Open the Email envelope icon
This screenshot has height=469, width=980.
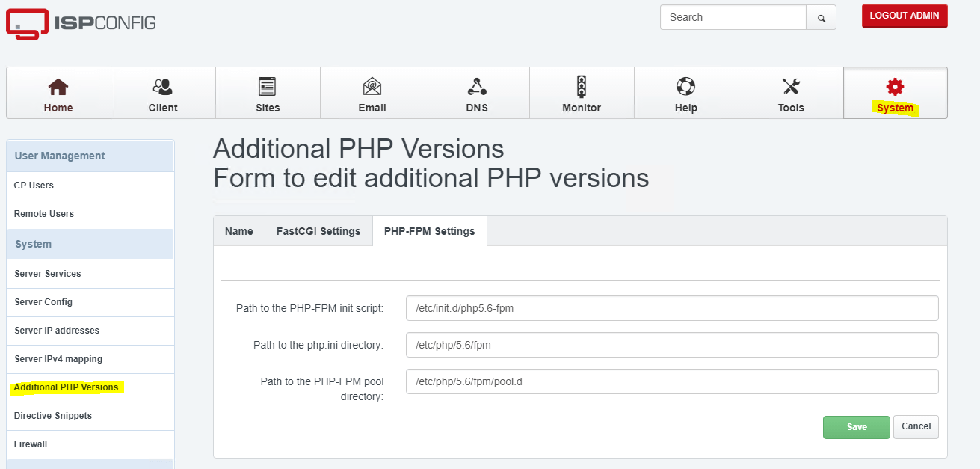click(372, 87)
